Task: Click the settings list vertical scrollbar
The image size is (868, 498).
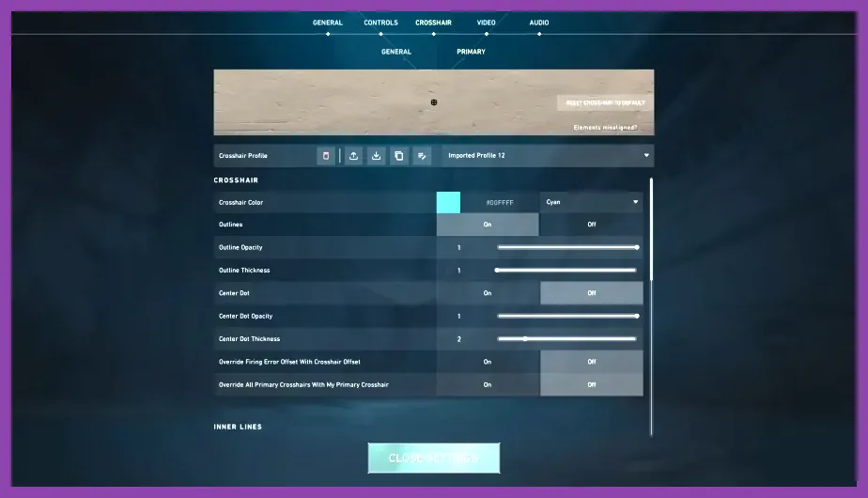Action: tap(651, 307)
